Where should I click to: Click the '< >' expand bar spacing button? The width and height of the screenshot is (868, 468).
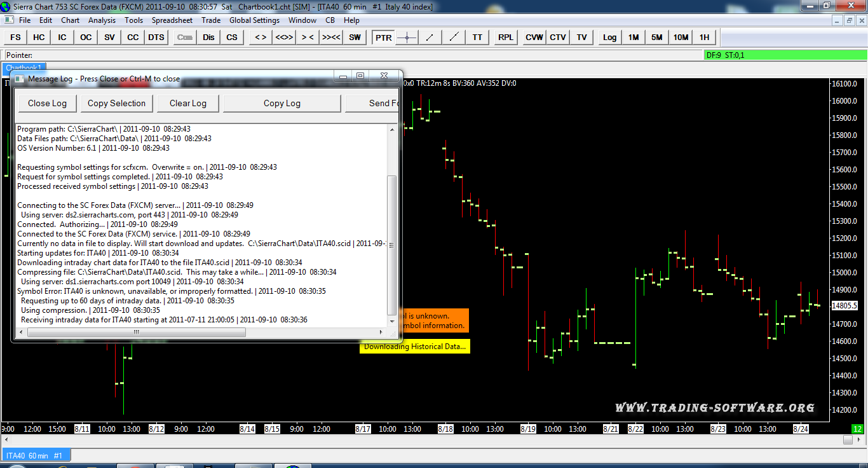pyautogui.click(x=261, y=38)
